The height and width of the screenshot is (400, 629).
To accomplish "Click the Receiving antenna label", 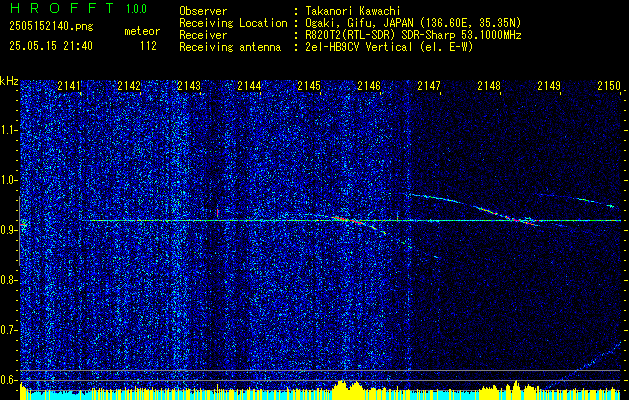I will pyautogui.click(x=230, y=47).
